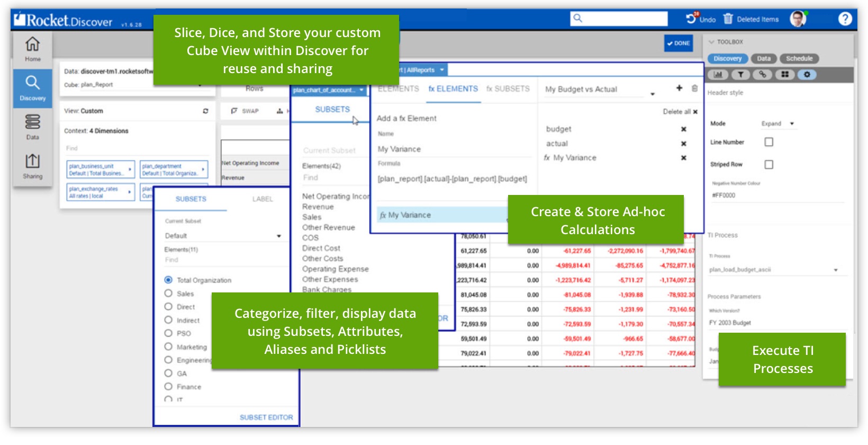Open the LABEL tab in subset panel
This screenshot has height=445, width=868.
tap(263, 199)
